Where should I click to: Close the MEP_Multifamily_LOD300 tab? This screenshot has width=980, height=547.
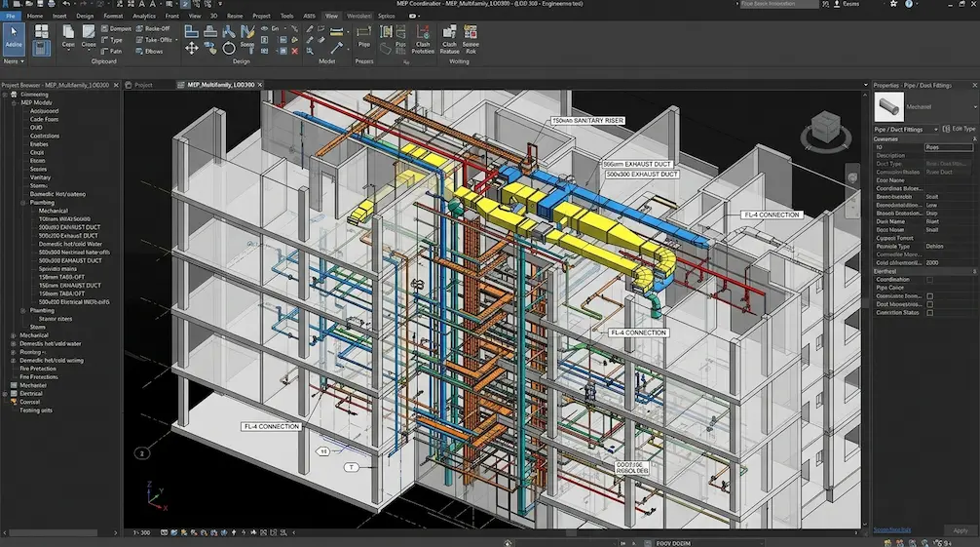260,85
